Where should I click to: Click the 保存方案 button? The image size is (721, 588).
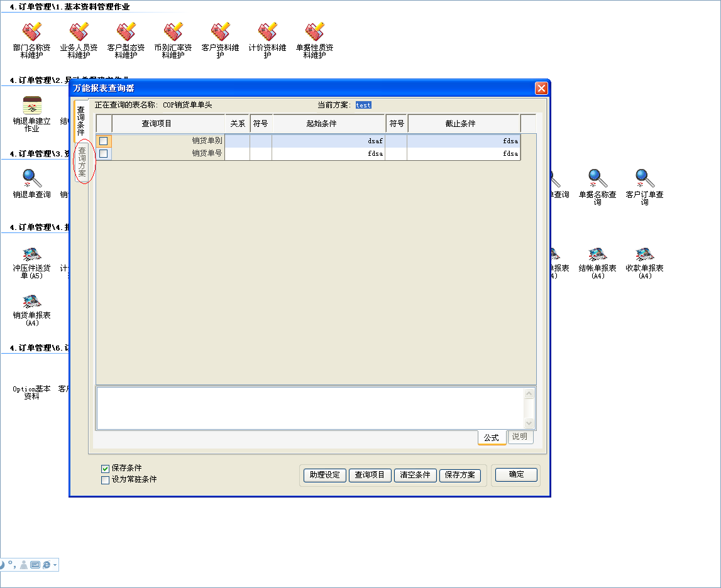coord(460,475)
